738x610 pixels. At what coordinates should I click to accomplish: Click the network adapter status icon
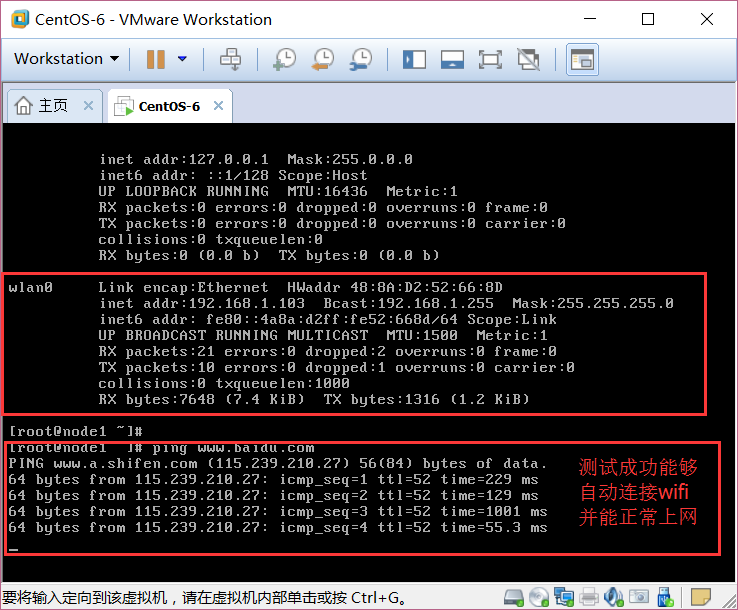[564, 597]
